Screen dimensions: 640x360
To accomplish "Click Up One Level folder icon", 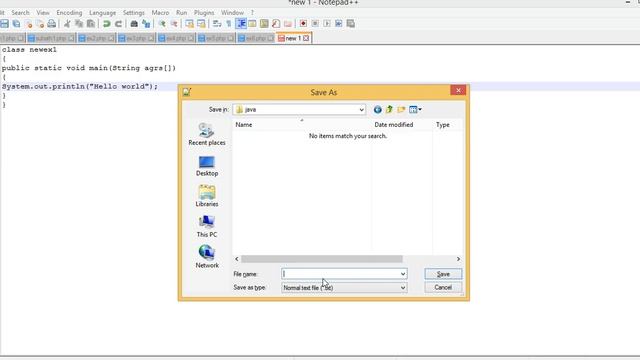I will pyautogui.click(x=389, y=109).
